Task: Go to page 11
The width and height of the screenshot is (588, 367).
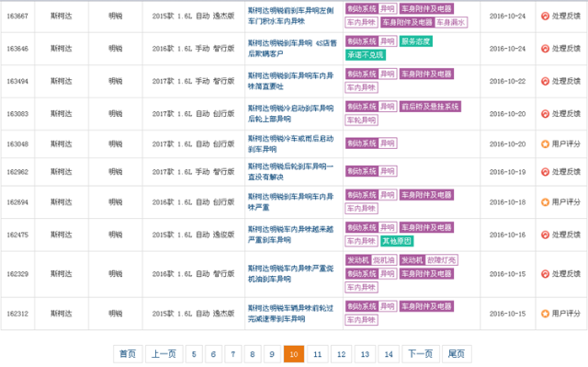Action: 318,354
